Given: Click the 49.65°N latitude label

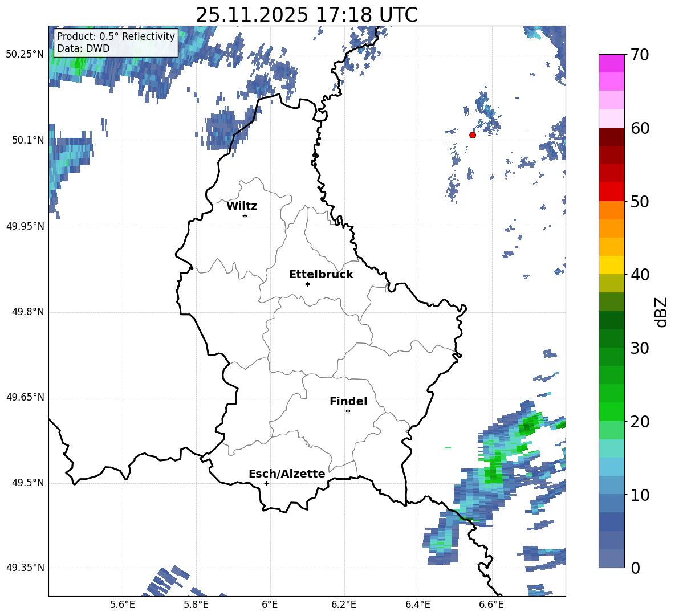Looking at the screenshot, I should pos(25,397).
